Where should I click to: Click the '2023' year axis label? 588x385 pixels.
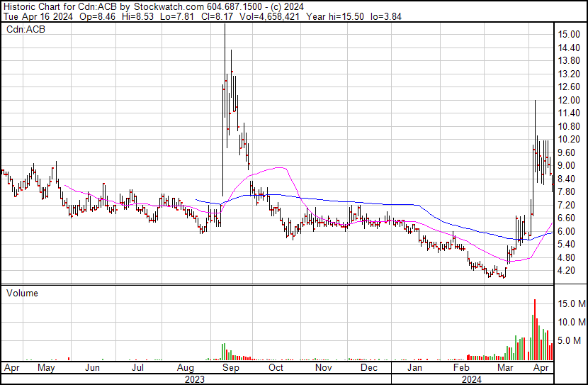point(195,379)
